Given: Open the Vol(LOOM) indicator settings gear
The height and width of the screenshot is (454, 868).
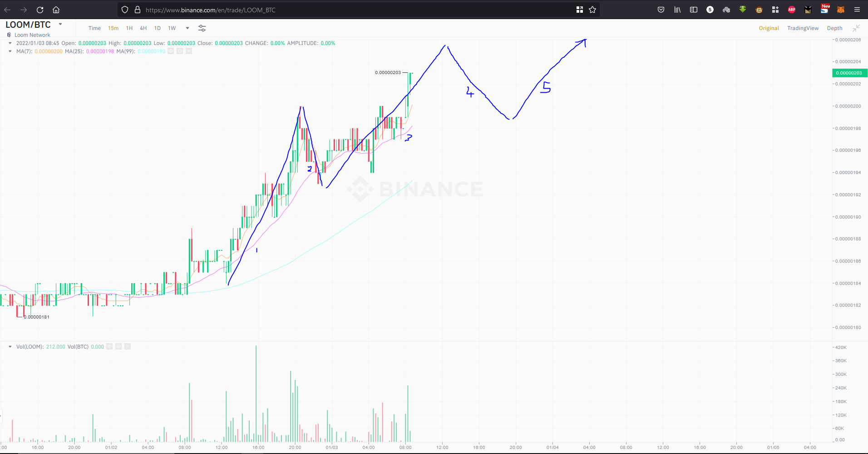Looking at the screenshot, I should [118, 347].
